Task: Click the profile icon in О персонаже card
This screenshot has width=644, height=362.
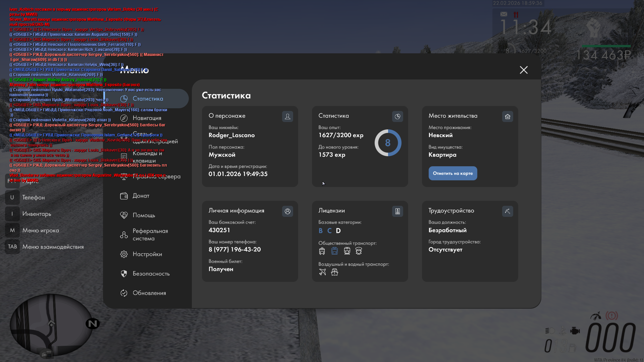Action: (x=287, y=117)
